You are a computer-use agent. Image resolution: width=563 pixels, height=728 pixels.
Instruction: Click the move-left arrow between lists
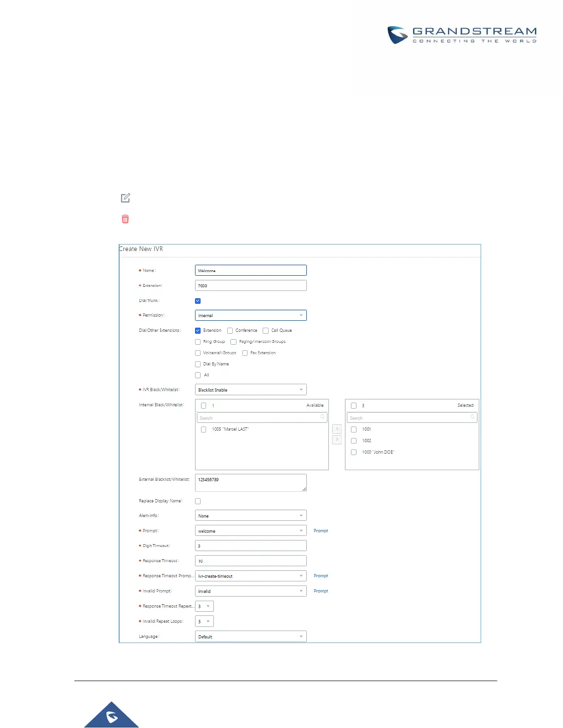337,429
